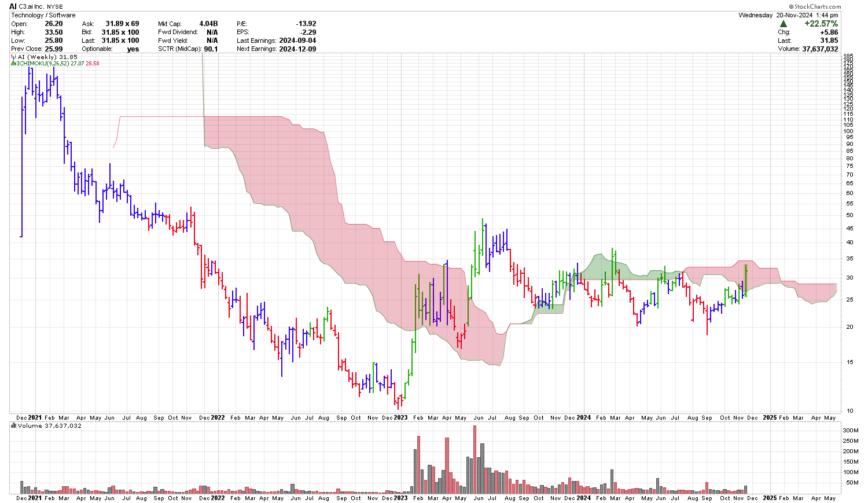Click the date Wednesday 20-Nov-2024 1:44 pm

pos(788,15)
